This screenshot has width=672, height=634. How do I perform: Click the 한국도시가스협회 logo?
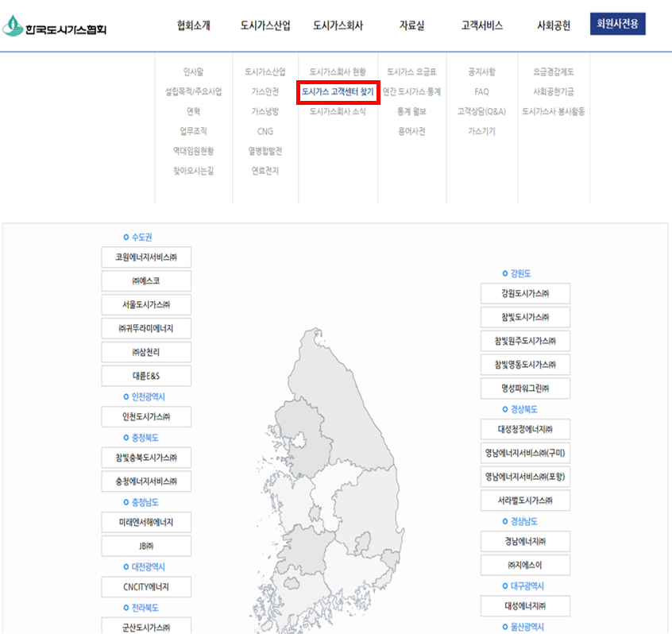coord(54,26)
